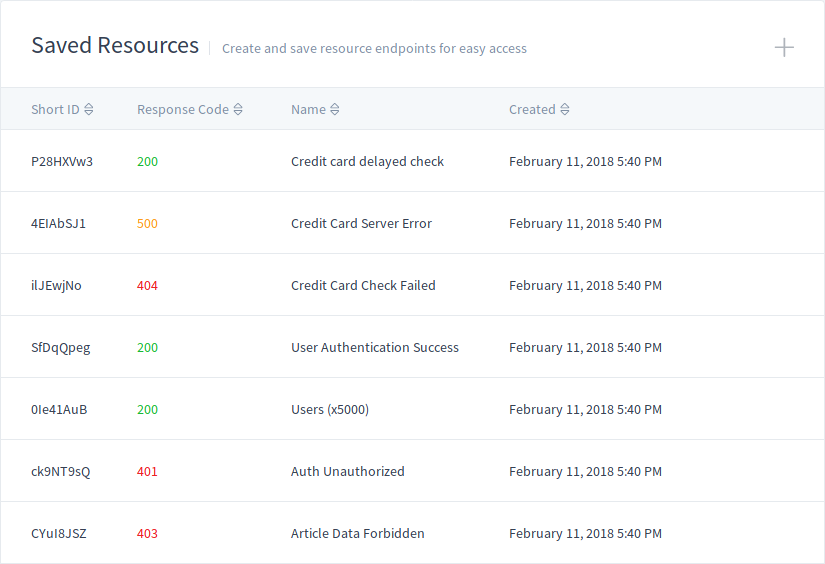Sort by Created column arrows
Screen dimensions: 825x564
click(x=565, y=109)
